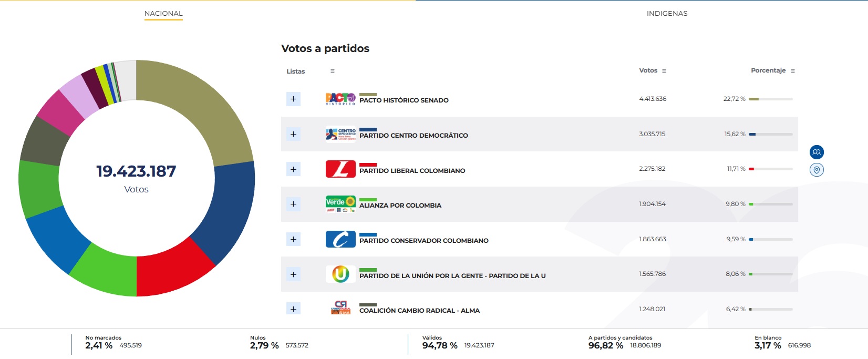
Task: Switch to the INDIGENAS tab
Action: click(667, 14)
